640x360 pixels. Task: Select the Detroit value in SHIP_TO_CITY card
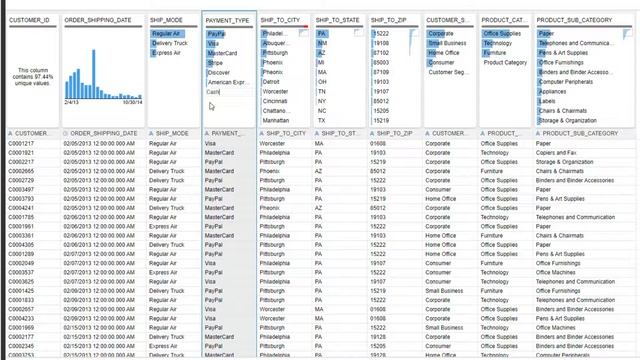(x=271, y=82)
